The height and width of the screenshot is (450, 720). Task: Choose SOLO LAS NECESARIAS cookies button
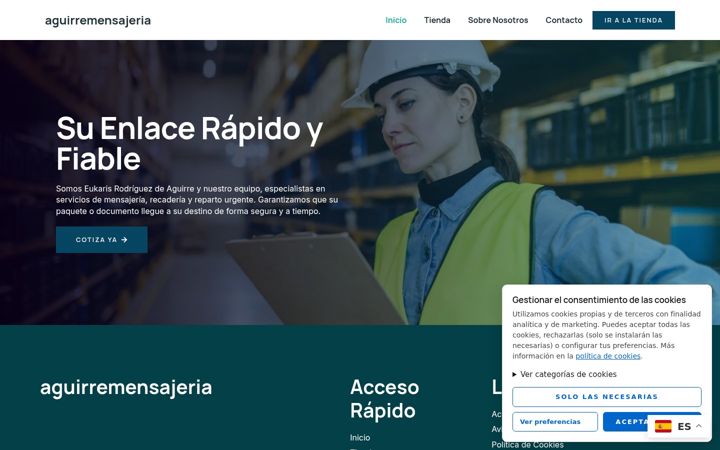point(607,397)
